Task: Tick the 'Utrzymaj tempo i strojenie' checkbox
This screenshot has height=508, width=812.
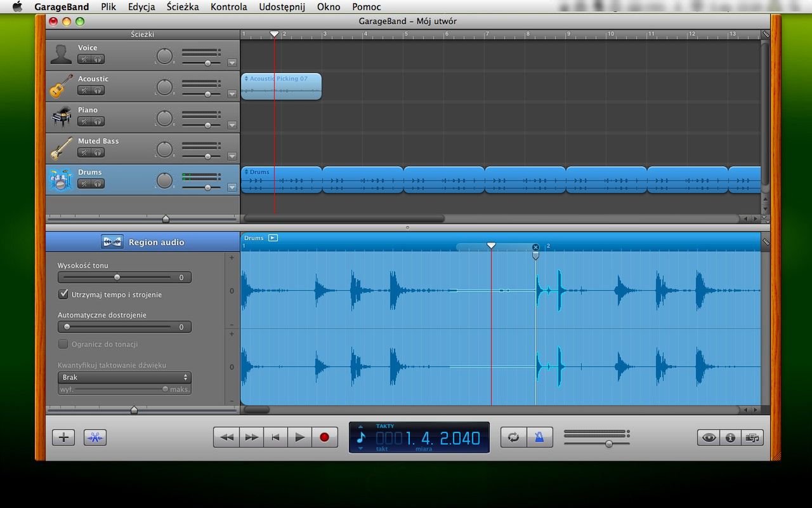Action: (63, 295)
